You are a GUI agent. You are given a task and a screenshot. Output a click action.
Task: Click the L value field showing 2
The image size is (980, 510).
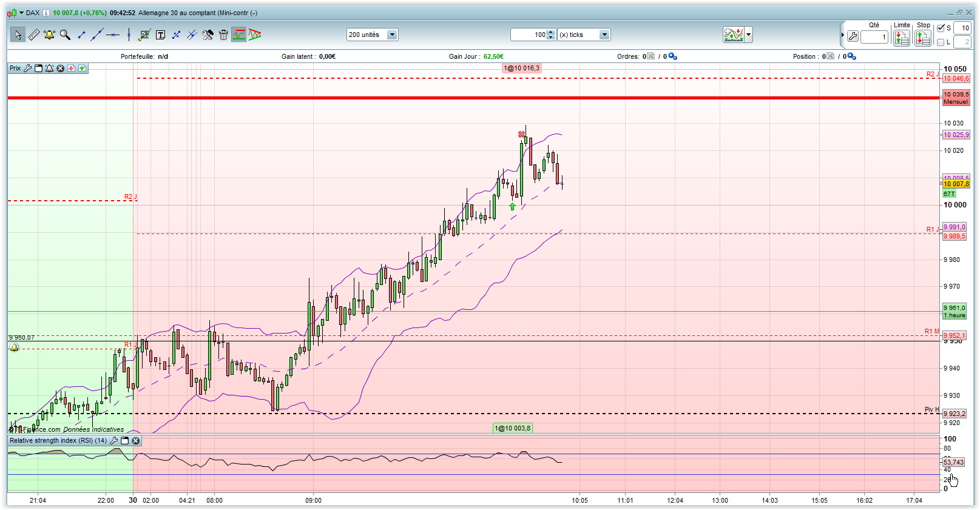click(x=962, y=42)
